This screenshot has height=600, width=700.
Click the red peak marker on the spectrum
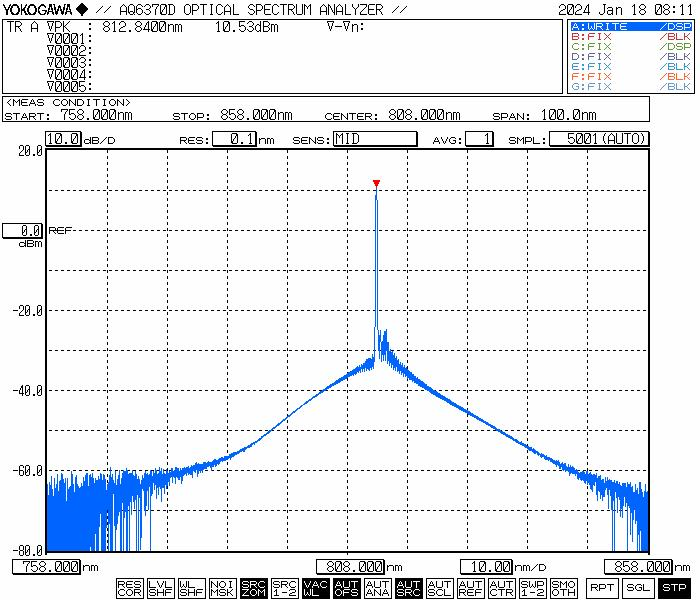(x=376, y=183)
